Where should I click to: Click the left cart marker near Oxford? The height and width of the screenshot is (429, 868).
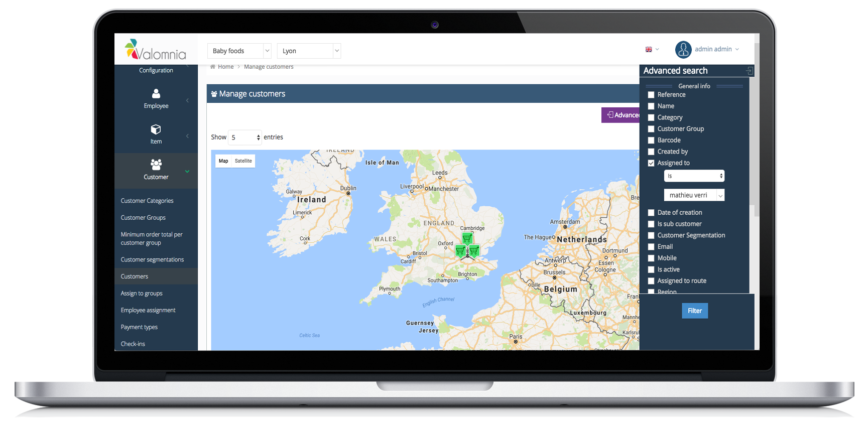tap(460, 250)
